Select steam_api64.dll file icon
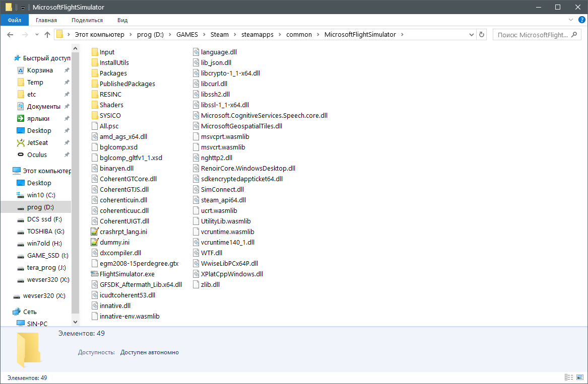Viewport: 588px width, 384px height. click(x=196, y=200)
